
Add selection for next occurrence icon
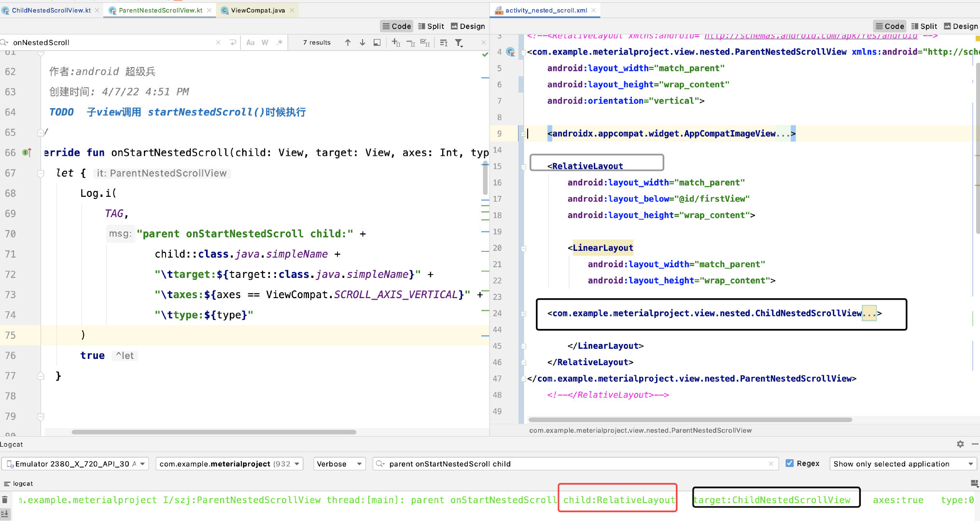(396, 42)
